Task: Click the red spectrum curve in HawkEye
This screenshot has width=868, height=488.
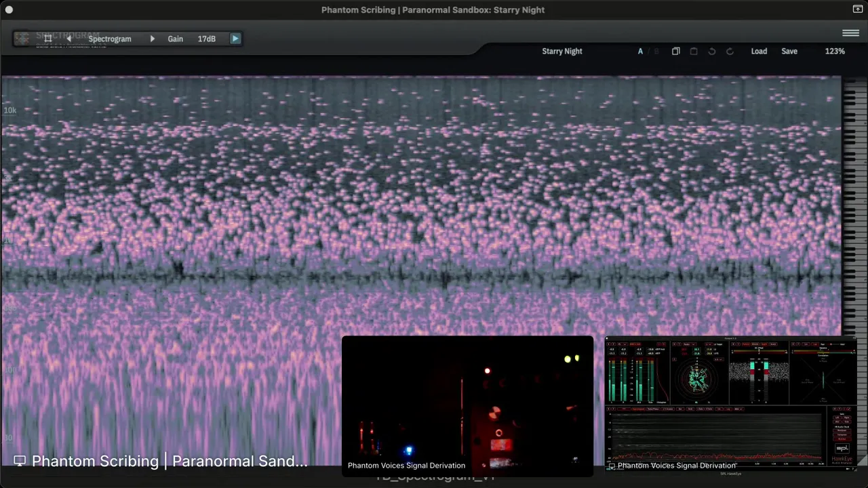Action: (x=715, y=456)
